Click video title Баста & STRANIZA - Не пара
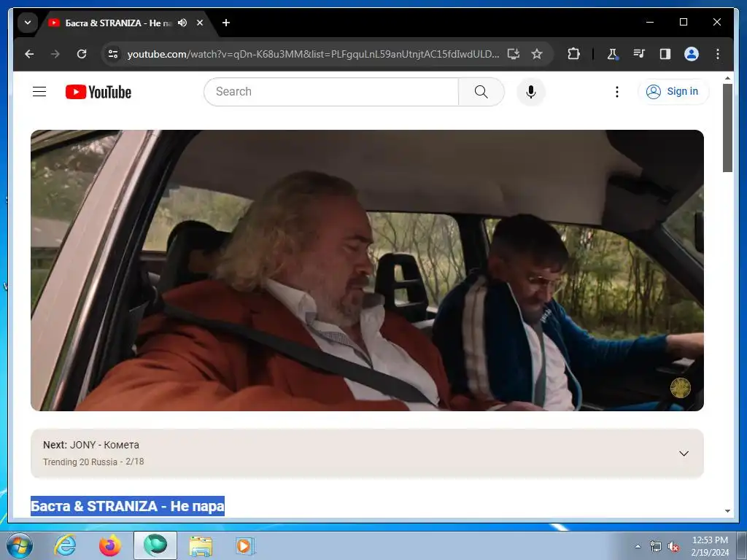This screenshot has width=747, height=560. [x=127, y=506]
